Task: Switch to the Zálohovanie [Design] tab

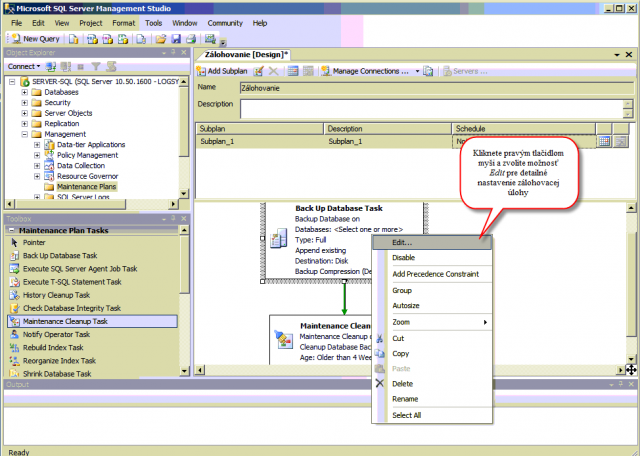Action: click(x=246, y=55)
